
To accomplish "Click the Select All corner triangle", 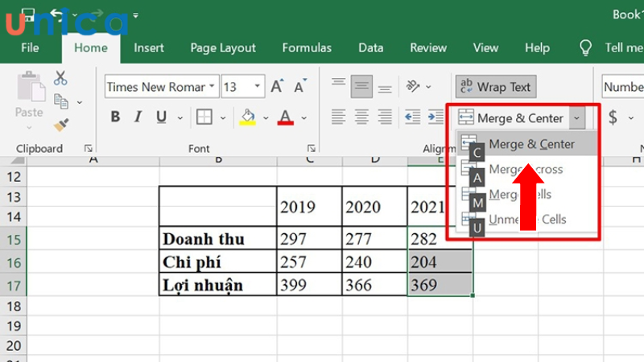I will point(17,160).
